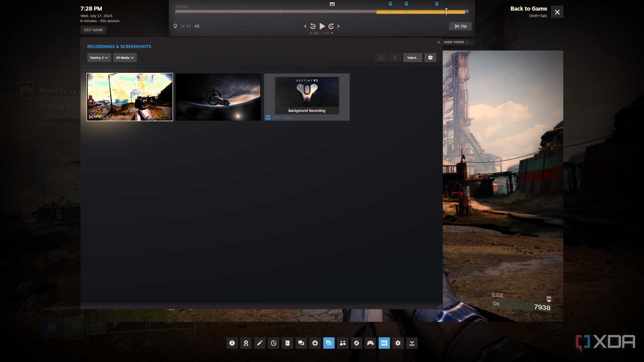Open the controller settings gamepad icon
The image size is (644, 362).
tap(370, 343)
